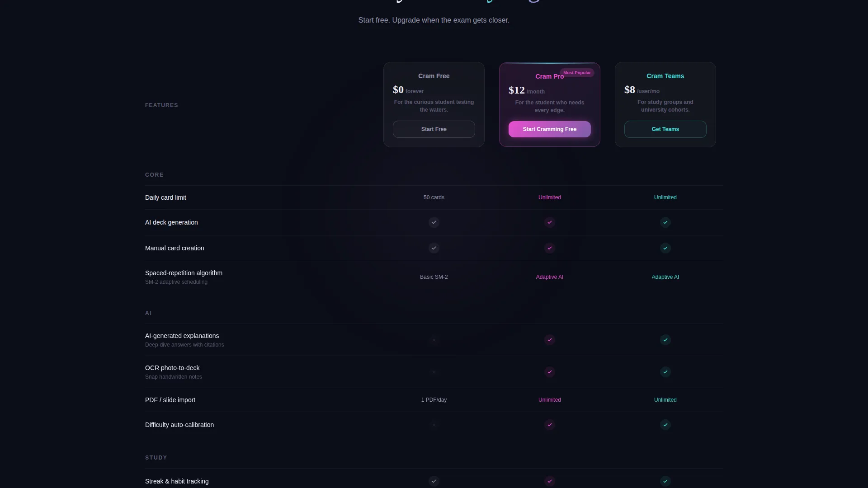
Task: Click the $0 forever price
Action: (408, 90)
